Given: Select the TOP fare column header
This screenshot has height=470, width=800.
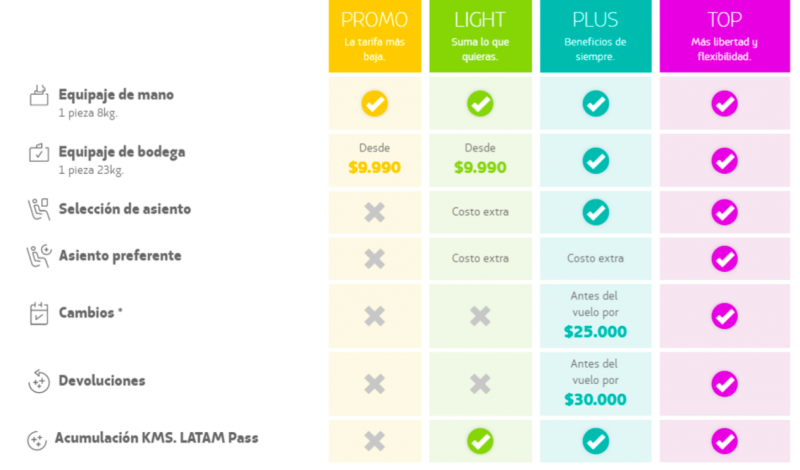Looking at the screenshot, I should 724,36.
